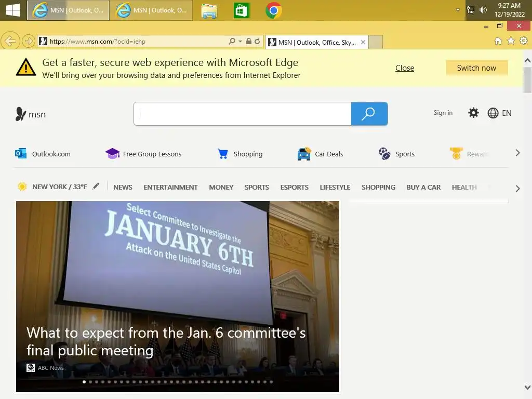Open the MONEY menu section
532x399 pixels.
221,187
